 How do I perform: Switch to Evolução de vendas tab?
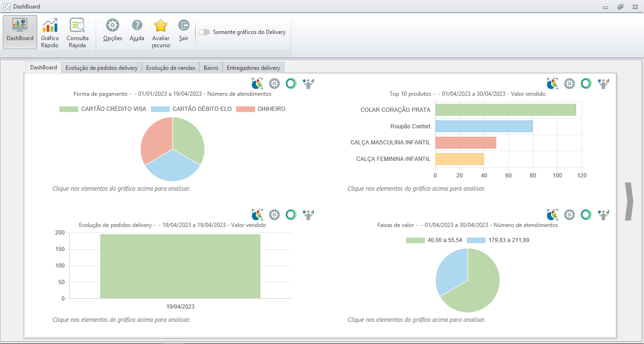[170, 68]
